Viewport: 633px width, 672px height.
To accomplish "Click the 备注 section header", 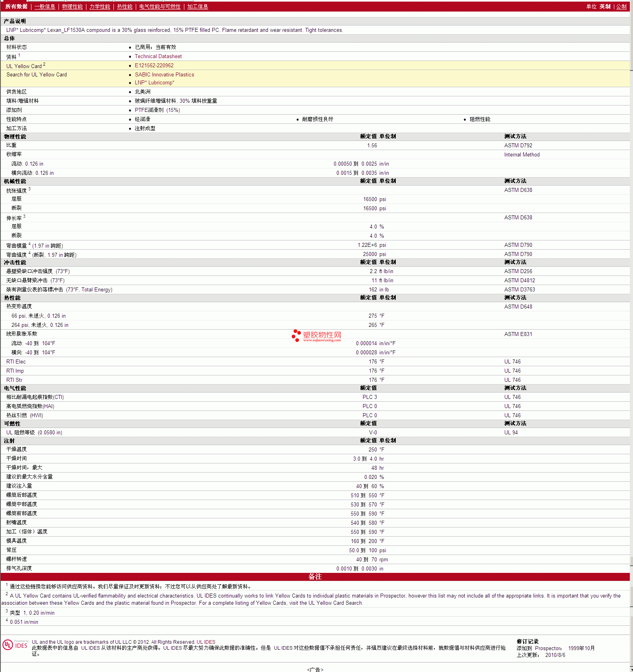I will coord(315,577).
